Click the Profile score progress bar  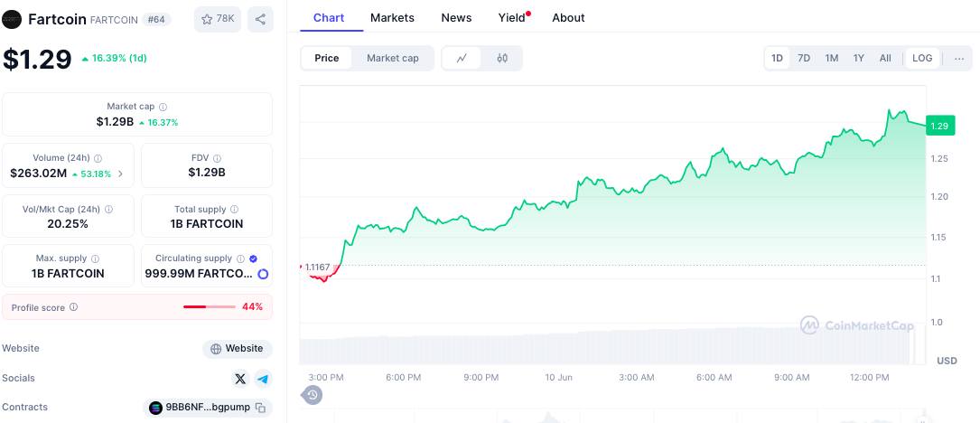coord(209,307)
